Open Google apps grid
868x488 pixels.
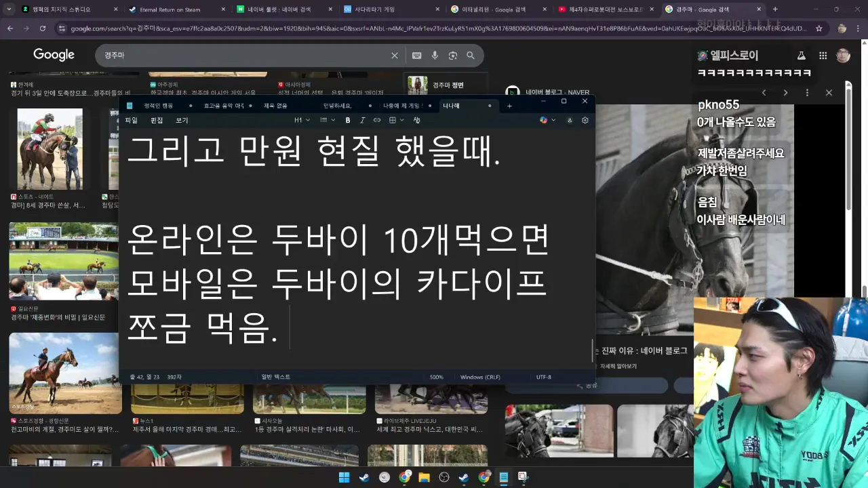tap(823, 56)
